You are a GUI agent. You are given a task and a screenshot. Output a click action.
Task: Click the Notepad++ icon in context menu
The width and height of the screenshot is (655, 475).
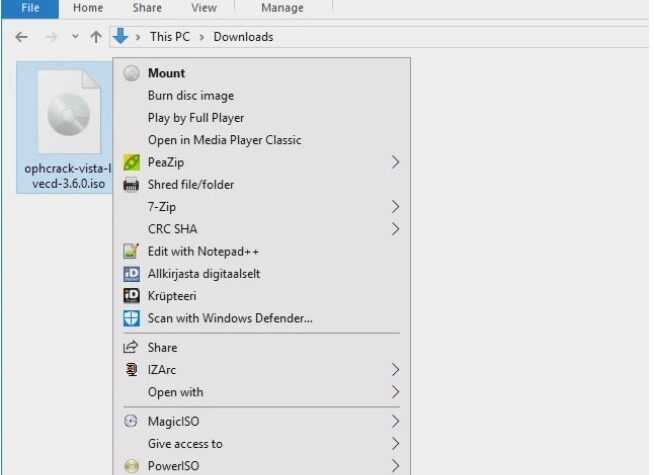point(131,251)
